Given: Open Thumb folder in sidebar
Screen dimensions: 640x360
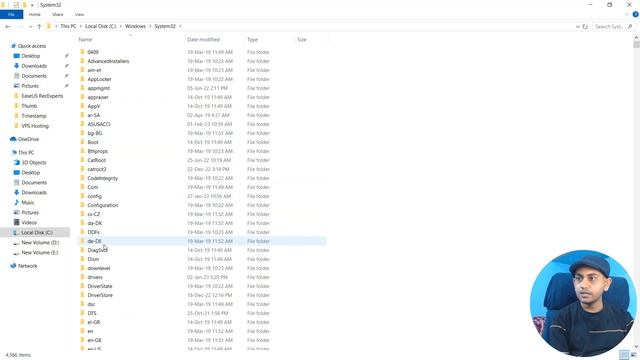Looking at the screenshot, I should pos(29,106).
